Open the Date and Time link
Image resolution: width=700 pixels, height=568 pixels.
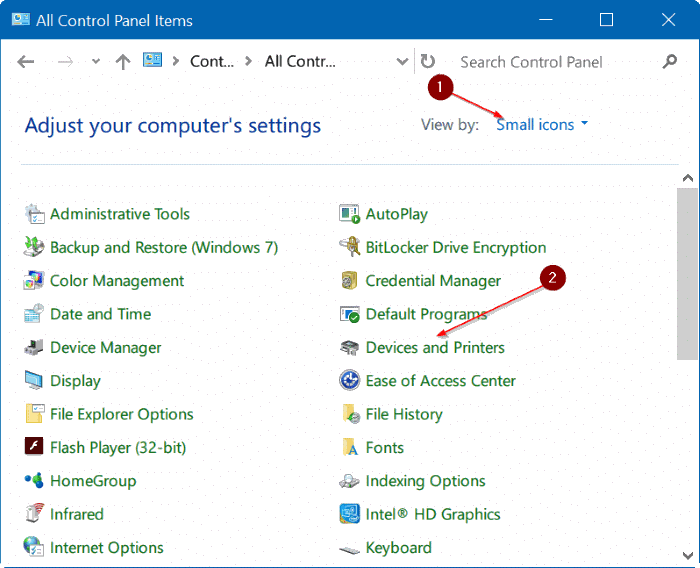(101, 314)
